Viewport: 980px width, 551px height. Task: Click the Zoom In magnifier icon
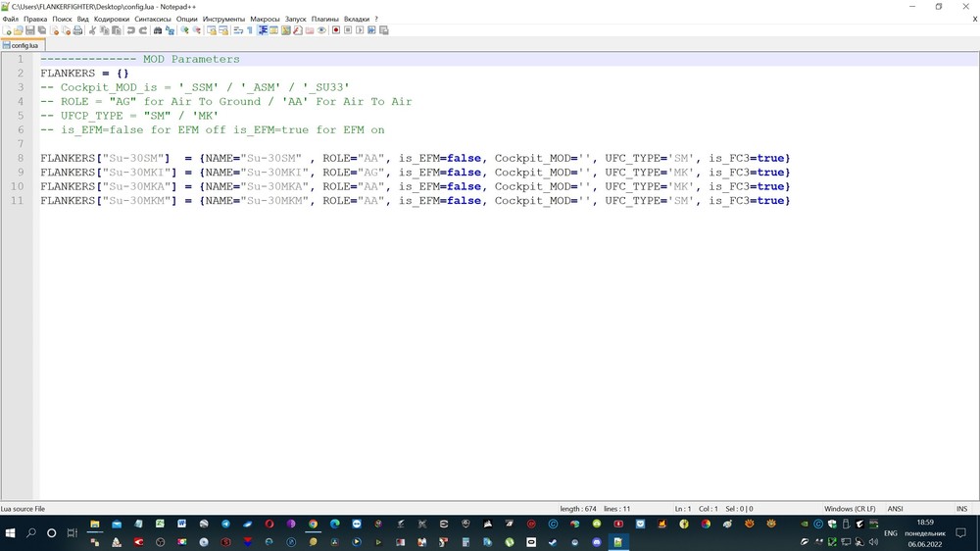pyautogui.click(x=184, y=30)
